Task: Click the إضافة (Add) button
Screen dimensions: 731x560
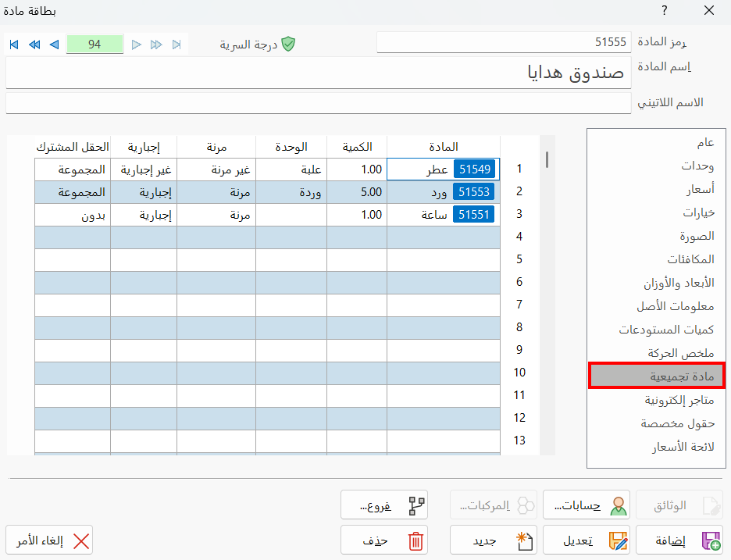Action: 679,540
